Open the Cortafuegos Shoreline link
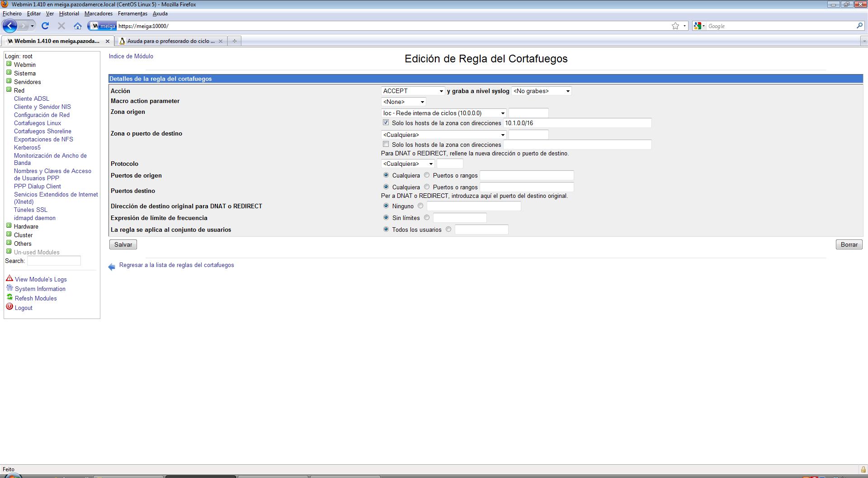This screenshot has height=478, width=868. pos(42,131)
